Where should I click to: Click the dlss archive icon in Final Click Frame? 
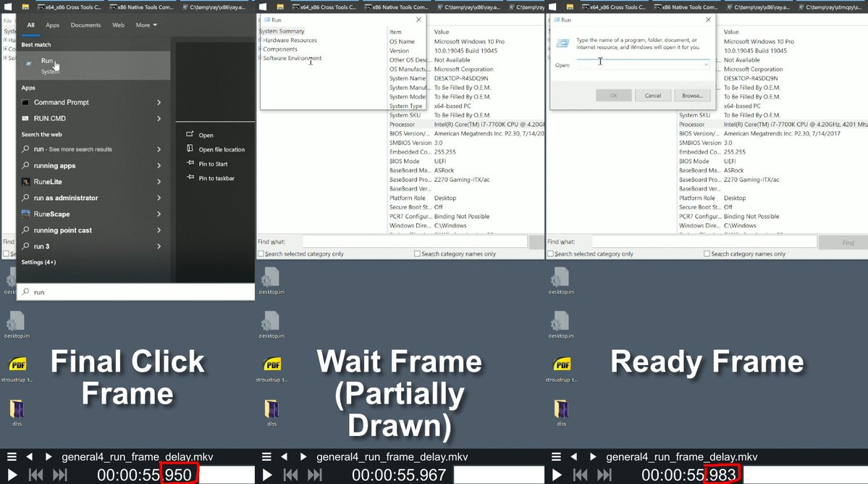17,409
